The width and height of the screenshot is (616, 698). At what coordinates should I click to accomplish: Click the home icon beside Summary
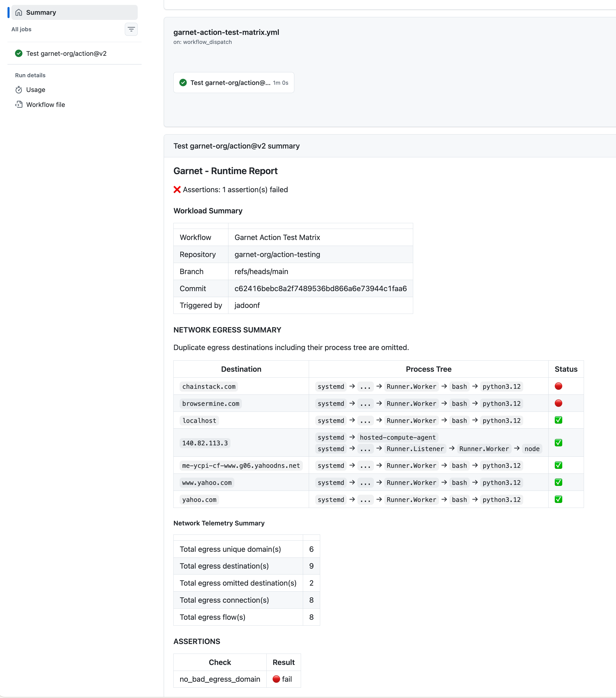coord(19,12)
